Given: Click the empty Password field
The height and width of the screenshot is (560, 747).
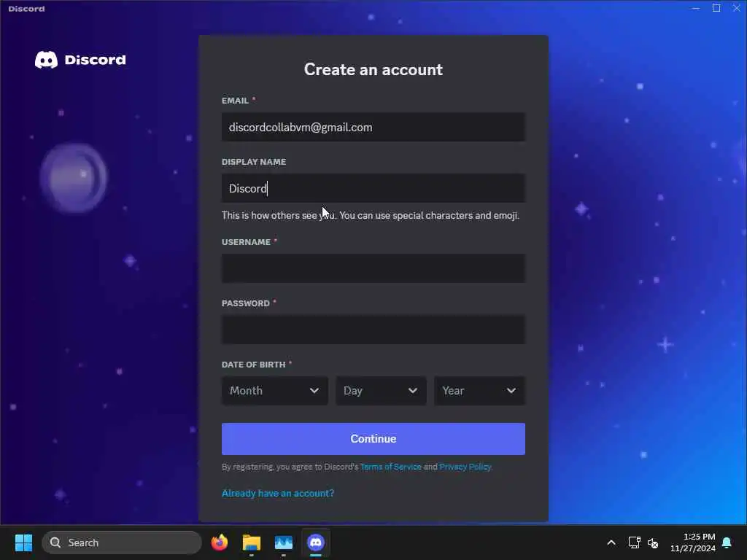Looking at the screenshot, I should [x=373, y=330].
